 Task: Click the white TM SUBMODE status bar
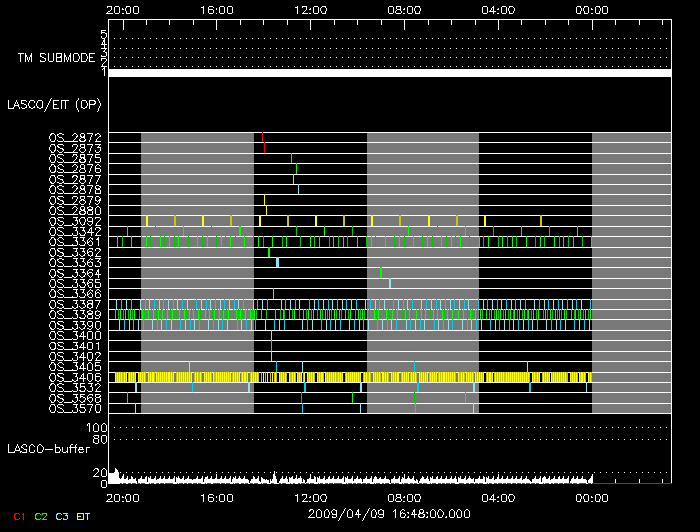[389, 73]
